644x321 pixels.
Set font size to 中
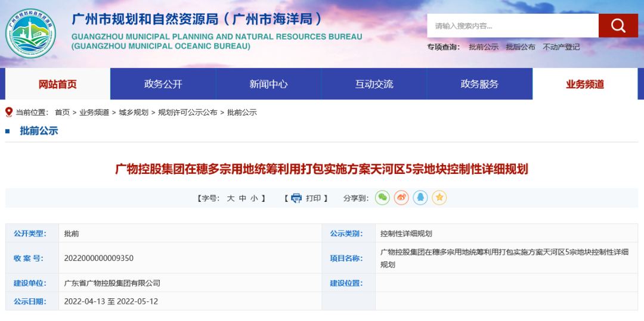[x=242, y=198]
